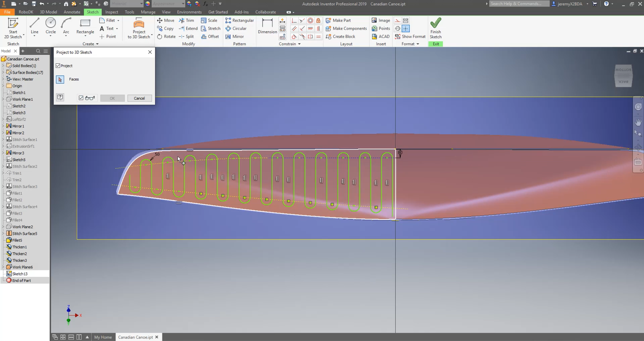This screenshot has height=341, width=644.
Task: Click the Search Help & Commands field
Action: click(x=518, y=4)
